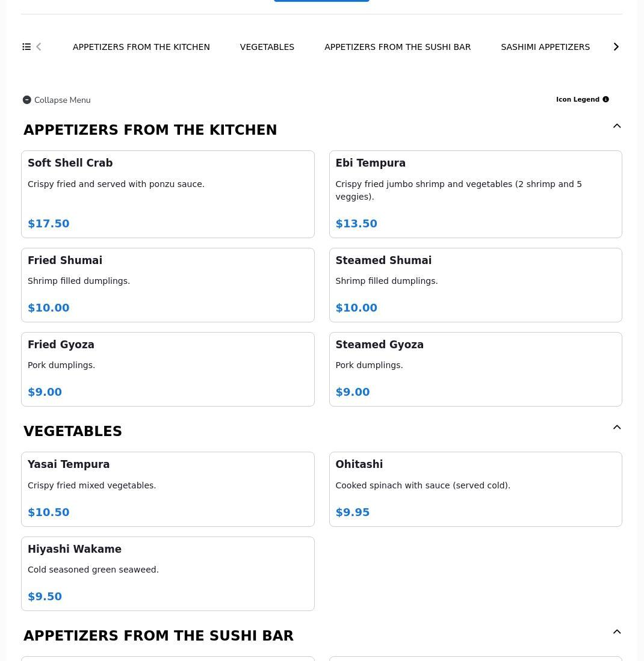Open the menu list icon
Image resolution: width=644 pixels, height=661 pixels.
point(26,47)
